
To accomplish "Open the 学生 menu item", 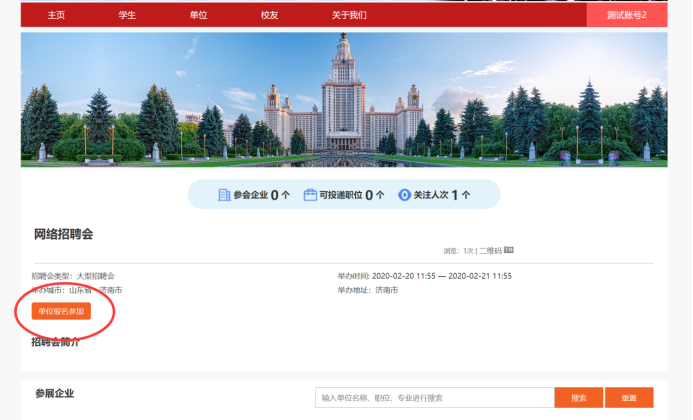I will (x=127, y=16).
